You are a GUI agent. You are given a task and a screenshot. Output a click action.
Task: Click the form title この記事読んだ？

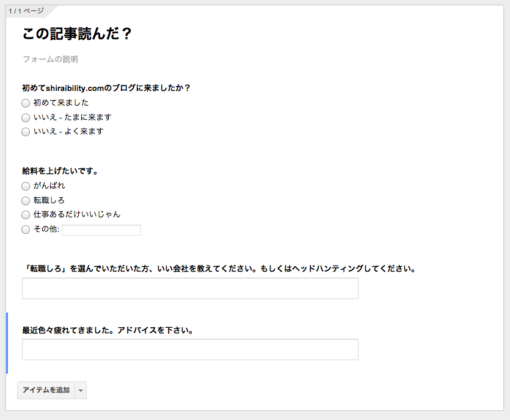point(77,34)
